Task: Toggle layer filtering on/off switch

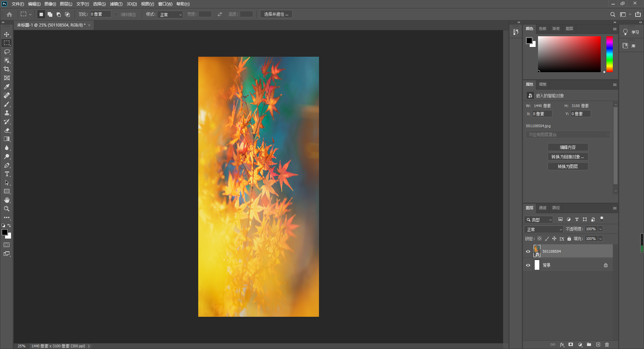Action: 602,219
